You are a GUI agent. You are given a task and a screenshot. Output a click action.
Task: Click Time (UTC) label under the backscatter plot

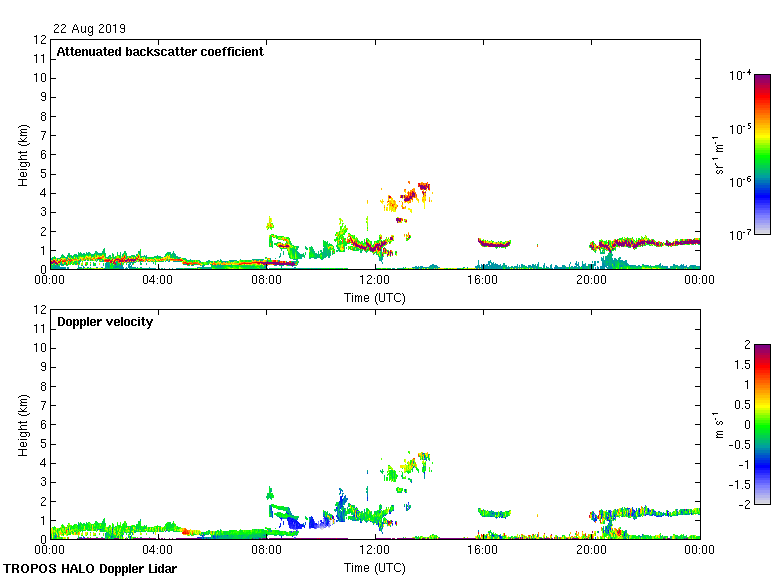[375, 297]
